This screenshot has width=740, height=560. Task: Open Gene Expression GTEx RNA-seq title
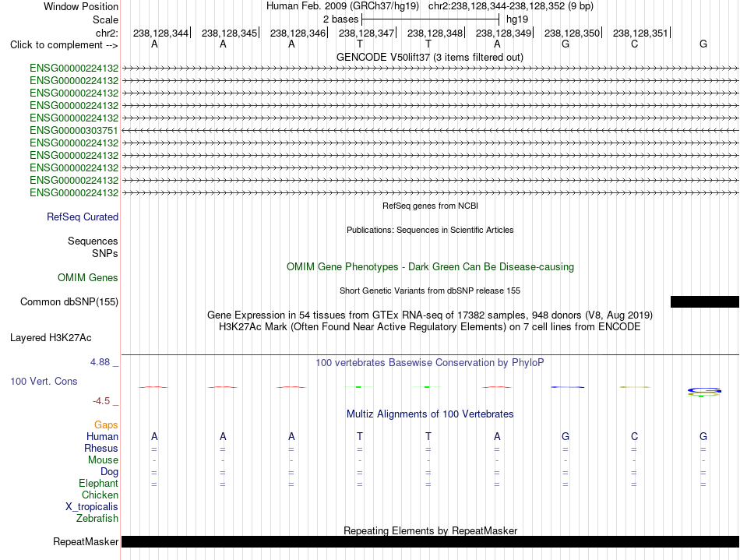point(430,315)
